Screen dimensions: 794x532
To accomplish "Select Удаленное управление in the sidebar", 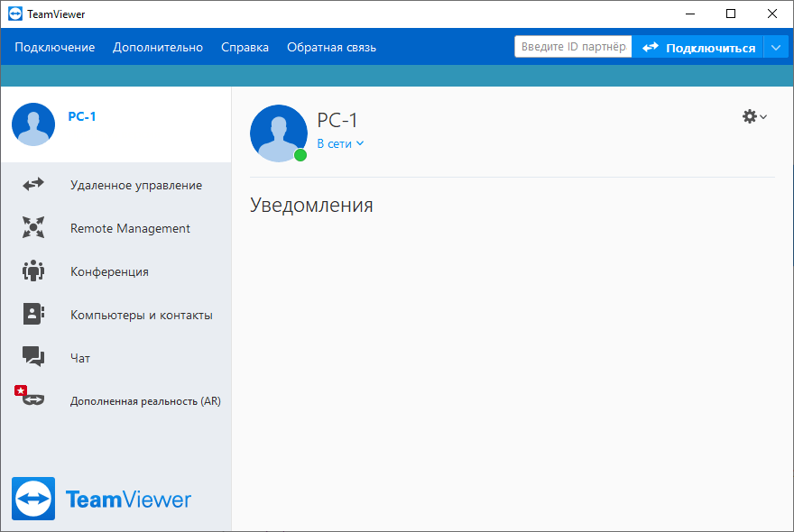I will 116,185.
